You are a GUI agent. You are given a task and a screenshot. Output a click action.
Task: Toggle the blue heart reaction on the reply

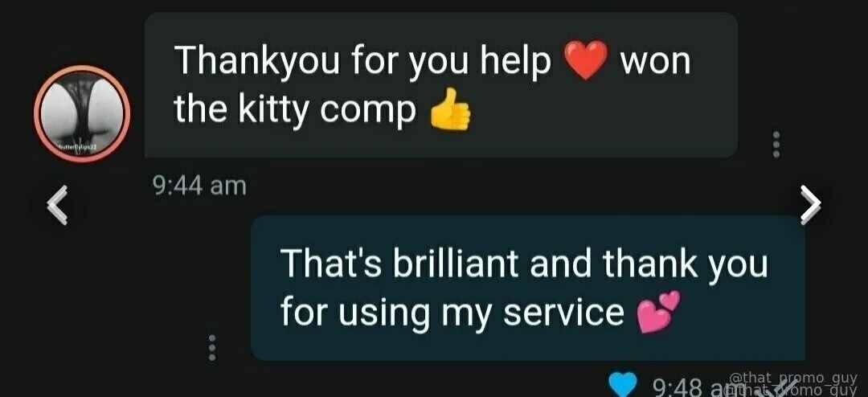622,386
